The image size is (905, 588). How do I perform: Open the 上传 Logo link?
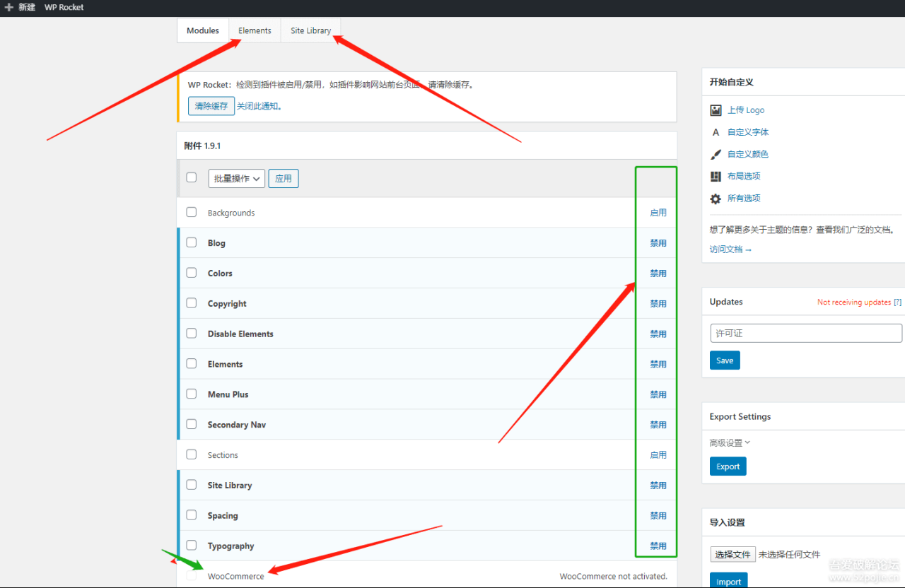[x=746, y=110]
